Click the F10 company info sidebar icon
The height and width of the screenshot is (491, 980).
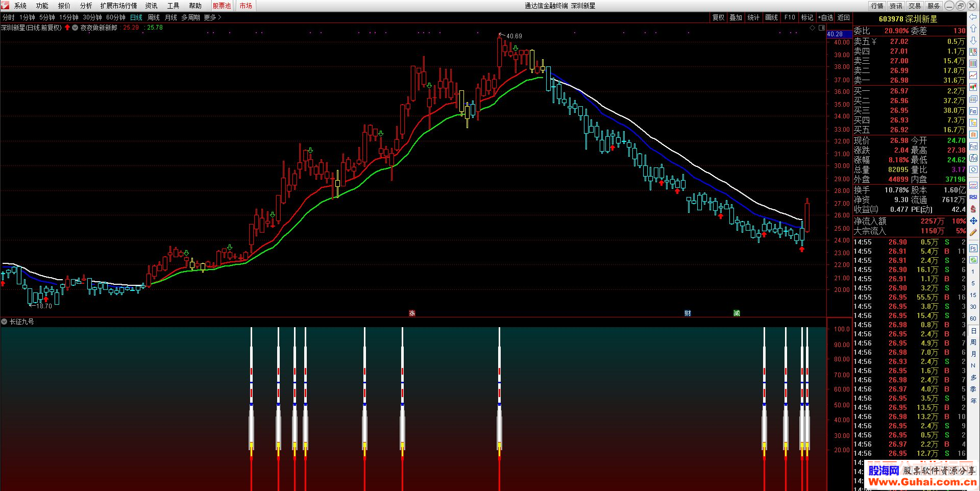pyautogui.click(x=973, y=111)
